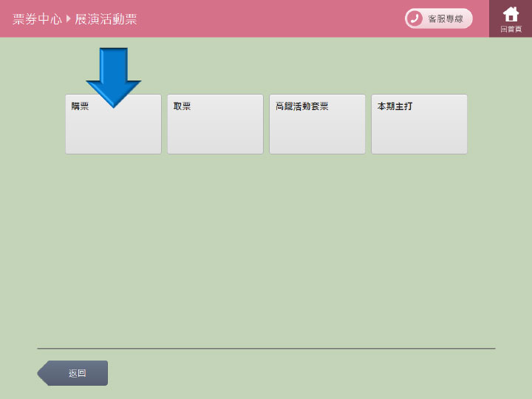
Task: Click the 本期主打 label text on tile
Action: [x=395, y=106]
